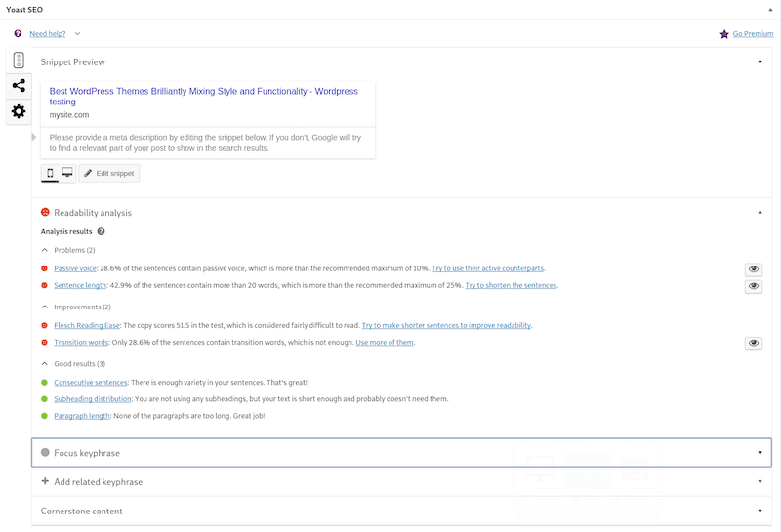Open the Consecutive sentences link
Viewport: 781px width, 532px height.
coord(91,383)
